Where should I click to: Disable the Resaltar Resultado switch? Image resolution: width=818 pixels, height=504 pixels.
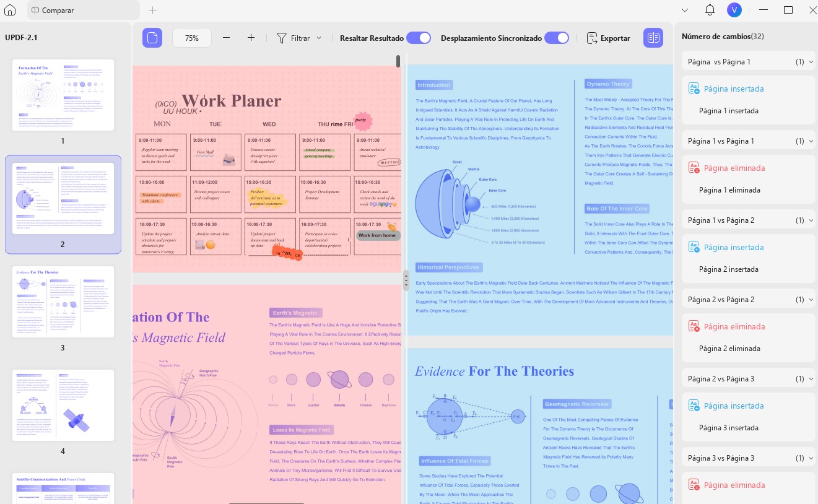419,38
